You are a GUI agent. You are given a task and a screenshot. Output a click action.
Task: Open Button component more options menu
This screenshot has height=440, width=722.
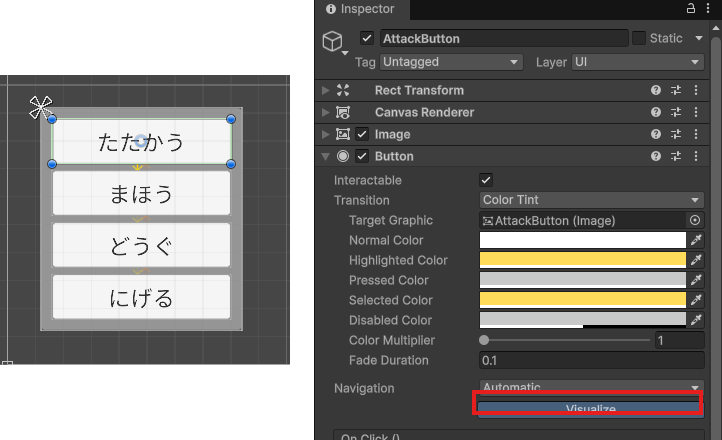point(696,156)
